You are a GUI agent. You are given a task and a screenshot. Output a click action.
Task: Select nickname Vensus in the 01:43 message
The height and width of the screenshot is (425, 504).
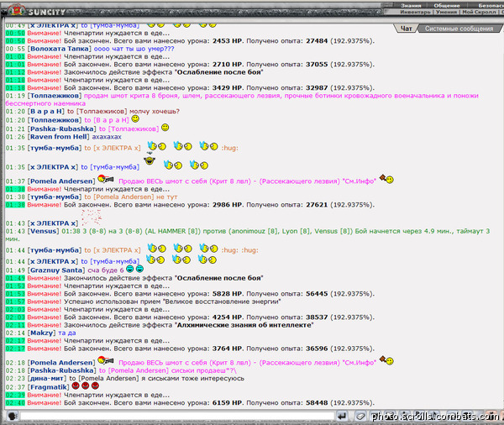[44, 231]
